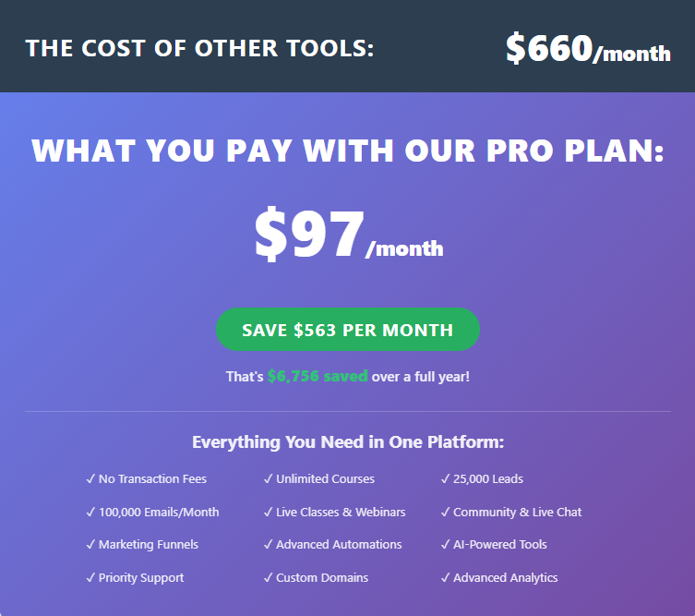Click the "over a full year!" text

(x=421, y=377)
